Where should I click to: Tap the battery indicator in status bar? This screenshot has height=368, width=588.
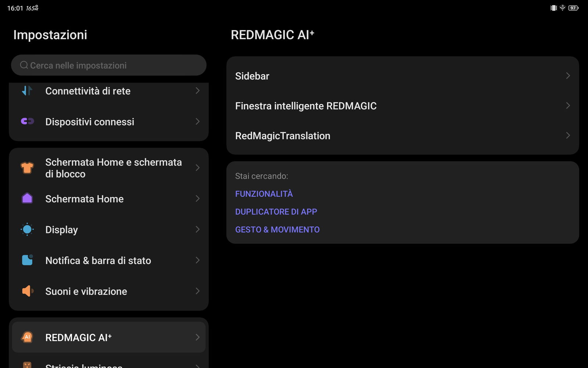click(x=573, y=8)
